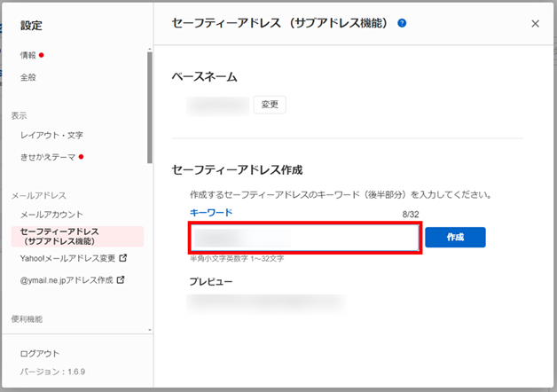The image size is (557, 392).
Task: Click the blue キーワード label
Action: (x=211, y=213)
